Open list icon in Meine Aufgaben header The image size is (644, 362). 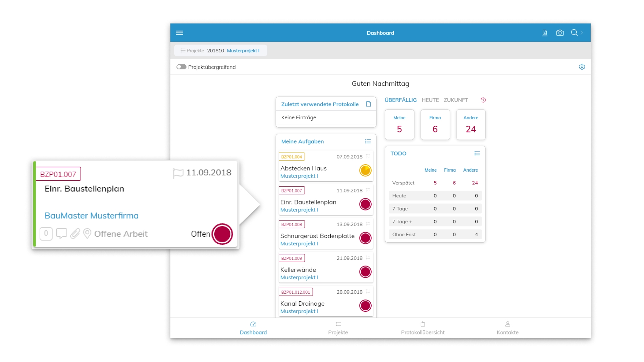tap(368, 141)
